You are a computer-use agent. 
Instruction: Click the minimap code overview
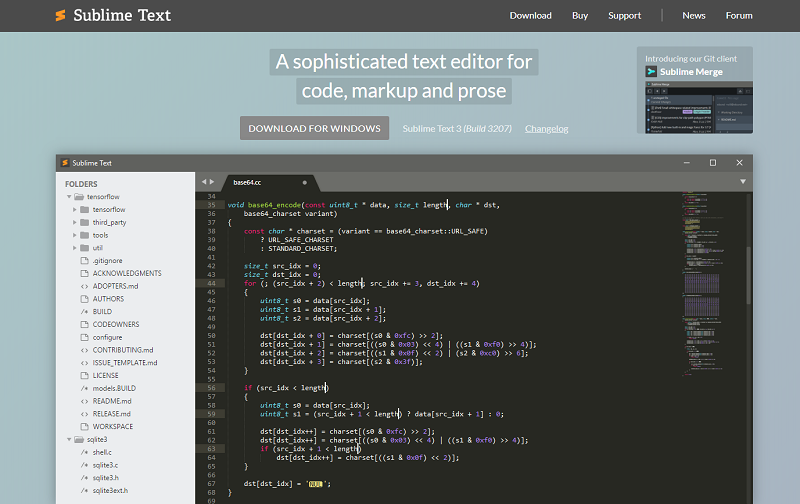tap(704, 284)
